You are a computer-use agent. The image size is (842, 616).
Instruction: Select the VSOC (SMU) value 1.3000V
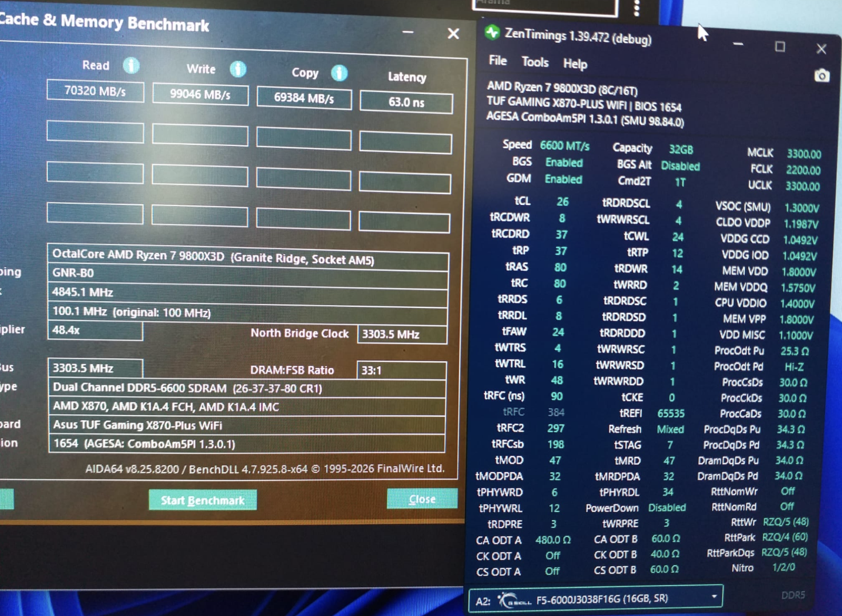pyautogui.click(x=801, y=208)
